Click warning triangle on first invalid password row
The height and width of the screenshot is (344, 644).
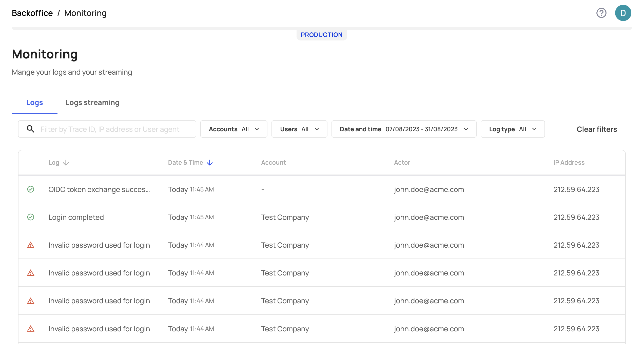tap(31, 245)
